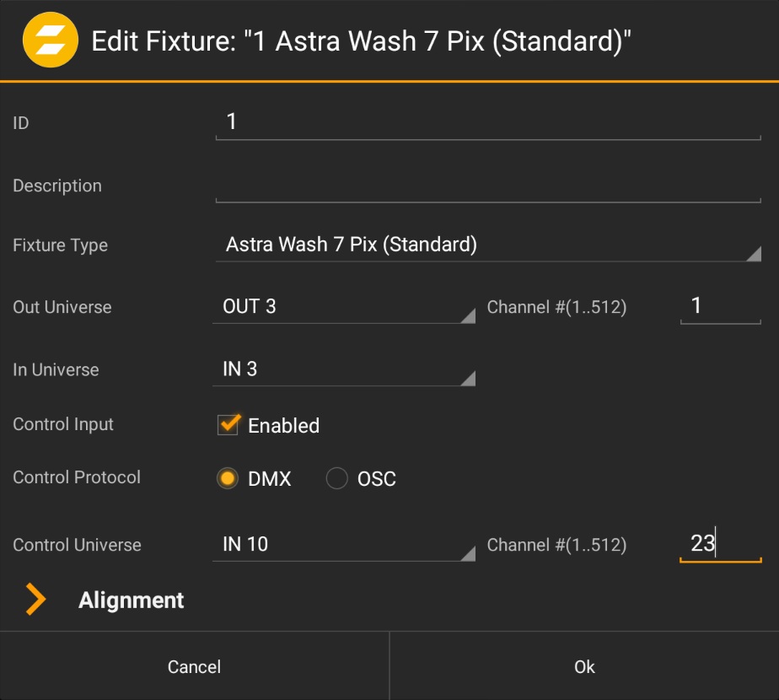Click the Out Universe channel number field

(x=720, y=306)
